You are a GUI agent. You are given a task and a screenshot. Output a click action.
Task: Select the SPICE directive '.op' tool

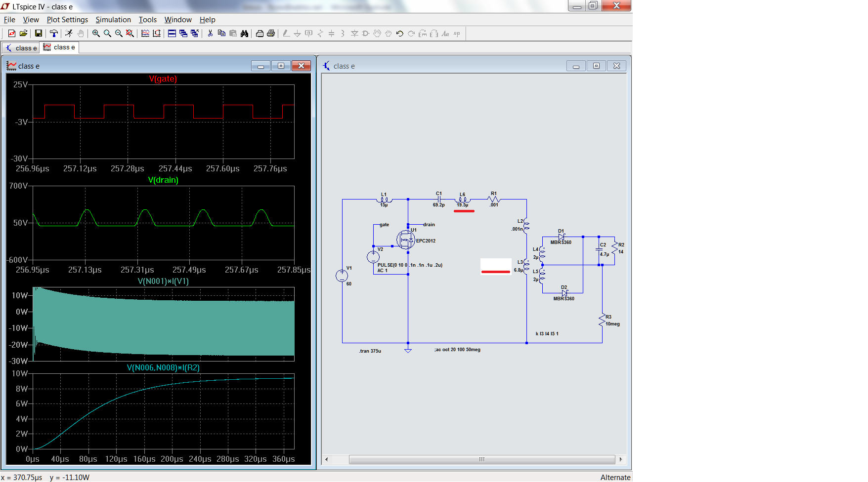(457, 34)
